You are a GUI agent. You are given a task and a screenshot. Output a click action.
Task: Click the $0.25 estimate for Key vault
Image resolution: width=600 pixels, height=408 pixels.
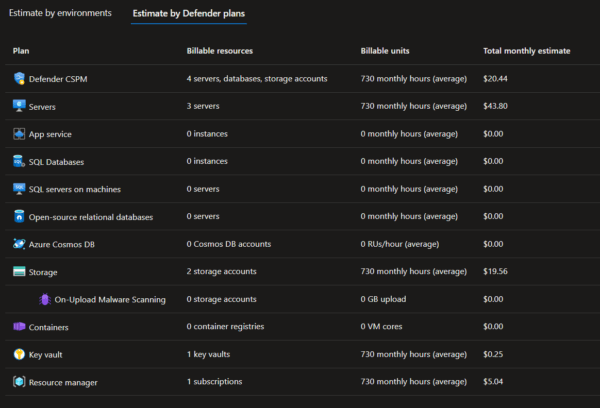pos(493,354)
